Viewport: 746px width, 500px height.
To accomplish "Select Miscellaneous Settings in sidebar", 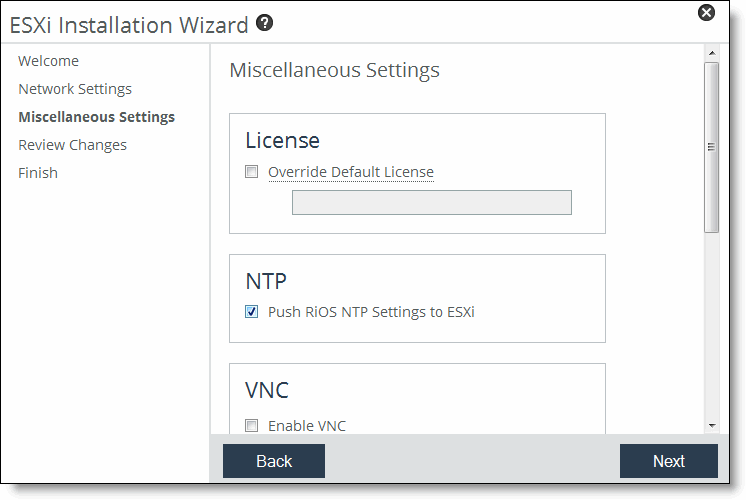I will pos(96,117).
